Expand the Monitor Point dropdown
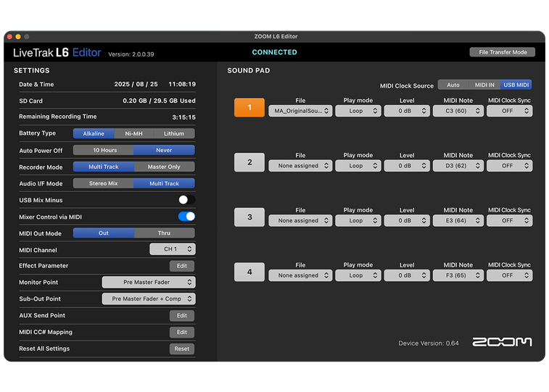This screenshot has height=392, width=549. point(148,283)
